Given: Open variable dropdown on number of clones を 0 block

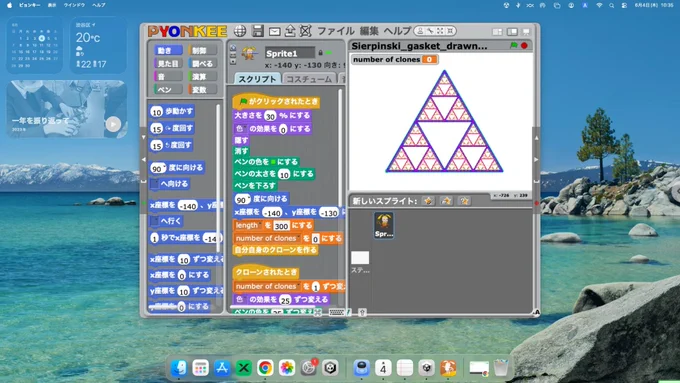Looking at the screenshot, I should (x=268, y=239).
